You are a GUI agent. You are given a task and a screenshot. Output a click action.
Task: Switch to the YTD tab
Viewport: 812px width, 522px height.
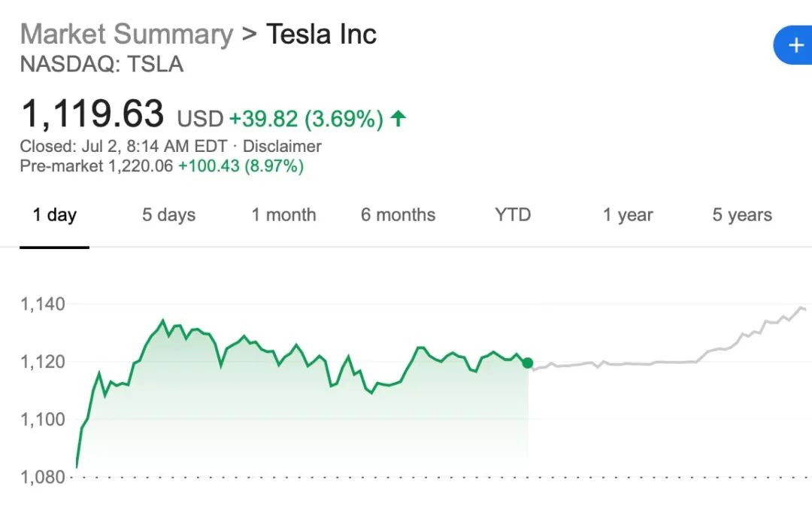[x=513, y=215]
